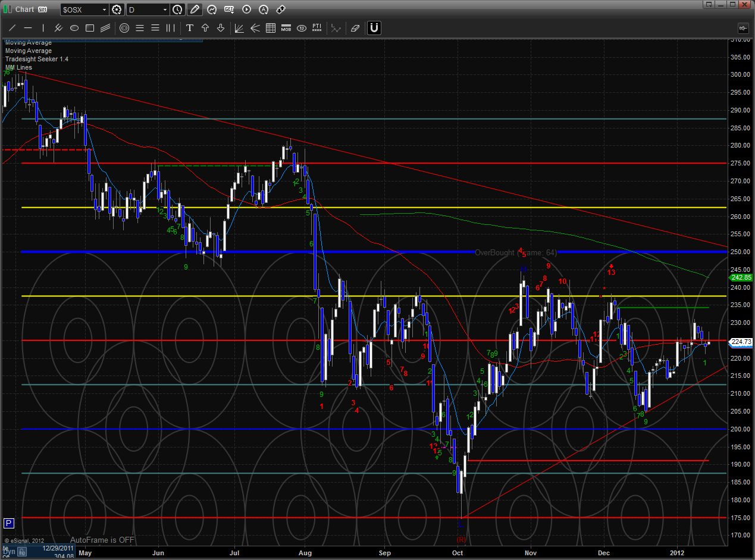Select the ellipse drawing tool
The height and width of the screenshot is (560, 755).
click(74, 28)
